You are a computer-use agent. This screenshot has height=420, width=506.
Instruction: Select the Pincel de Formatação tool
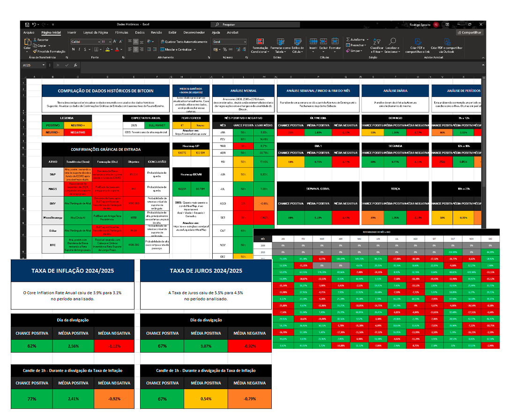[x=51, y=51]
